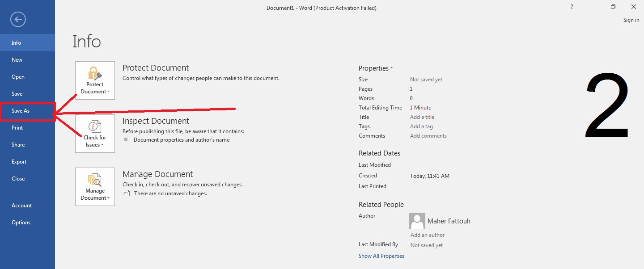Open the Print page
The width and height of the screenshot is (644, 269).
pyautogui.click(x=27, y=128)
